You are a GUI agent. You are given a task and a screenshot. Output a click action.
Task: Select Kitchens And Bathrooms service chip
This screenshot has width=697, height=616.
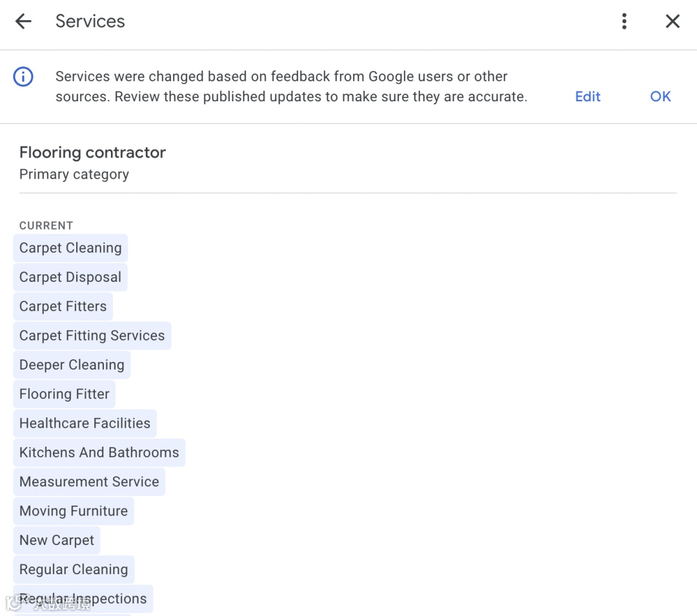coord(99,453)
